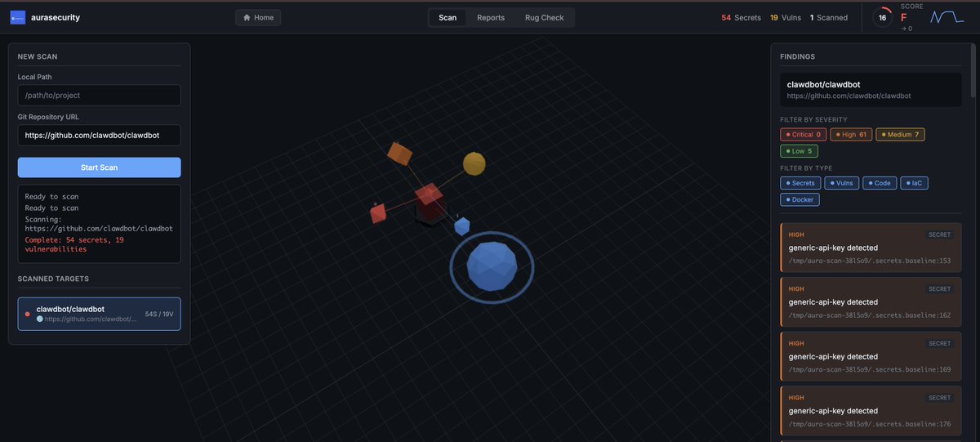
Task: Switch to the Reports tab
Action: pyautogui.click(x=491, y=17)
